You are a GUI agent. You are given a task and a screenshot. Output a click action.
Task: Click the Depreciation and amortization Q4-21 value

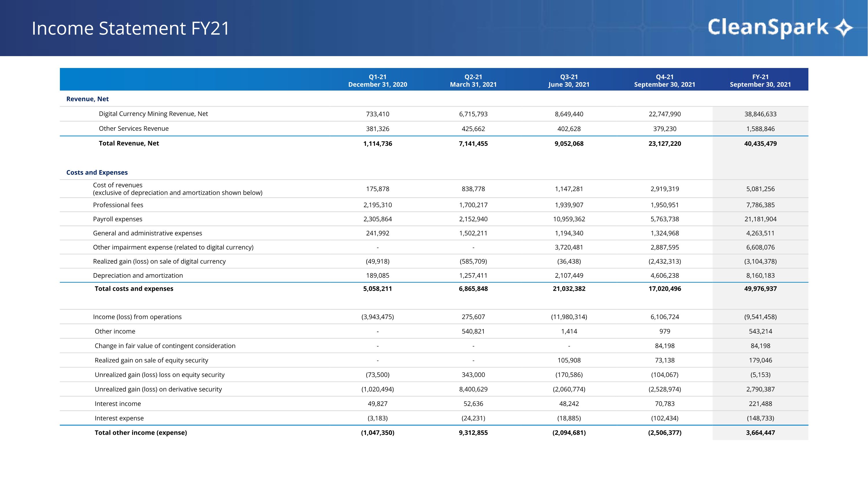click(x=665, y=275)
